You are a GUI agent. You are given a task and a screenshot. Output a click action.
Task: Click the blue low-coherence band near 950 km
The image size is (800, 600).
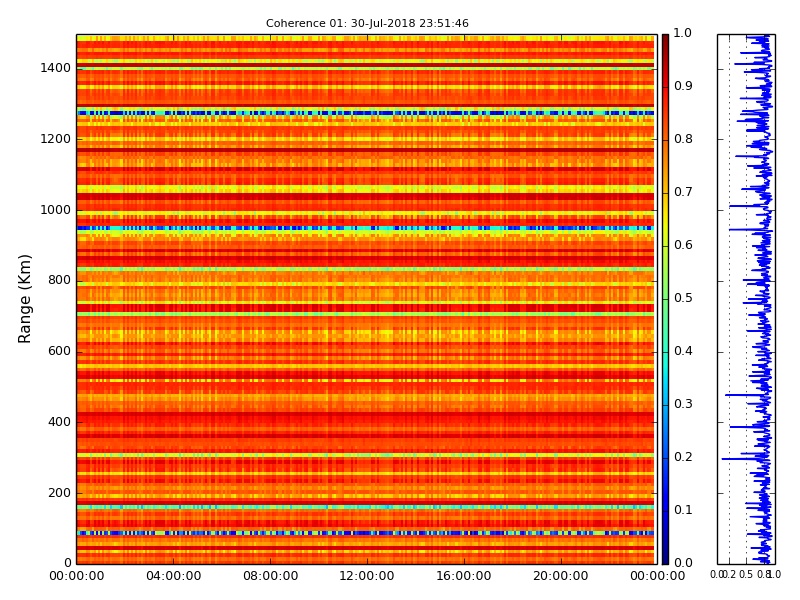click(365, 228)
